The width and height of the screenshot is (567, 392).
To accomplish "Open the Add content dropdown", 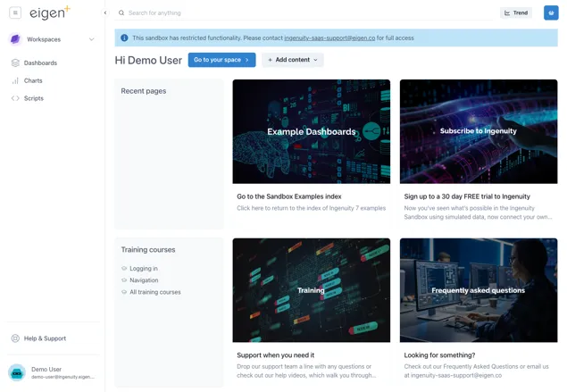I will click(x=293, y=60).
